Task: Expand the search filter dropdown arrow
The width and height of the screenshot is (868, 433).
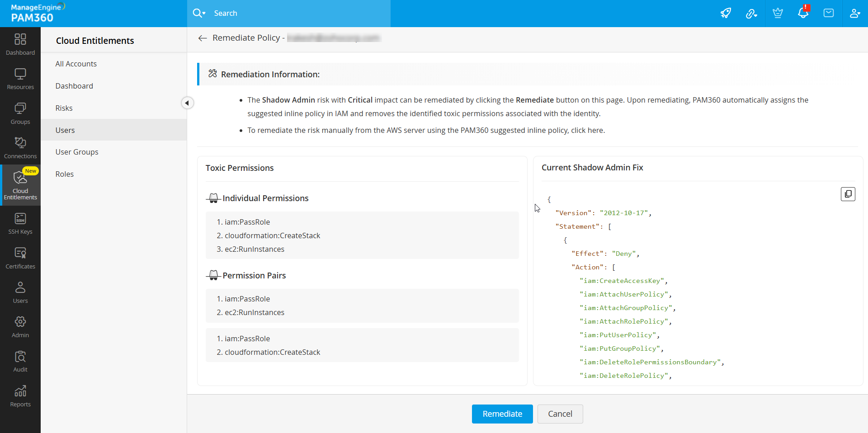Action: pyautogui.click(x=204, y=14)
